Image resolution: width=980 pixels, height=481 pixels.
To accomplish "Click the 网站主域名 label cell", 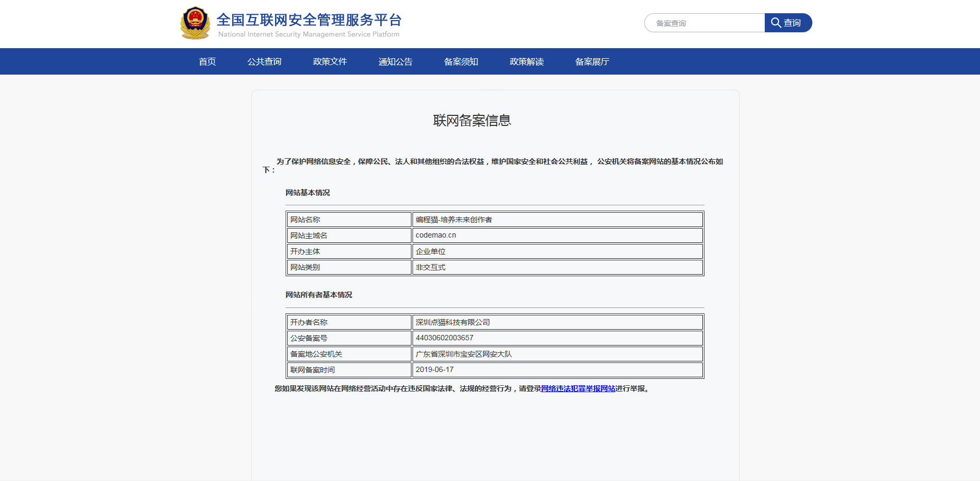I will pyautogui.click(x=349, y=235).
